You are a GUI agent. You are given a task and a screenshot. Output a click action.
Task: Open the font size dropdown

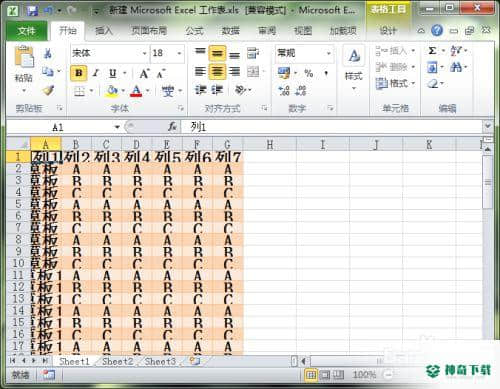click(179, 53)
